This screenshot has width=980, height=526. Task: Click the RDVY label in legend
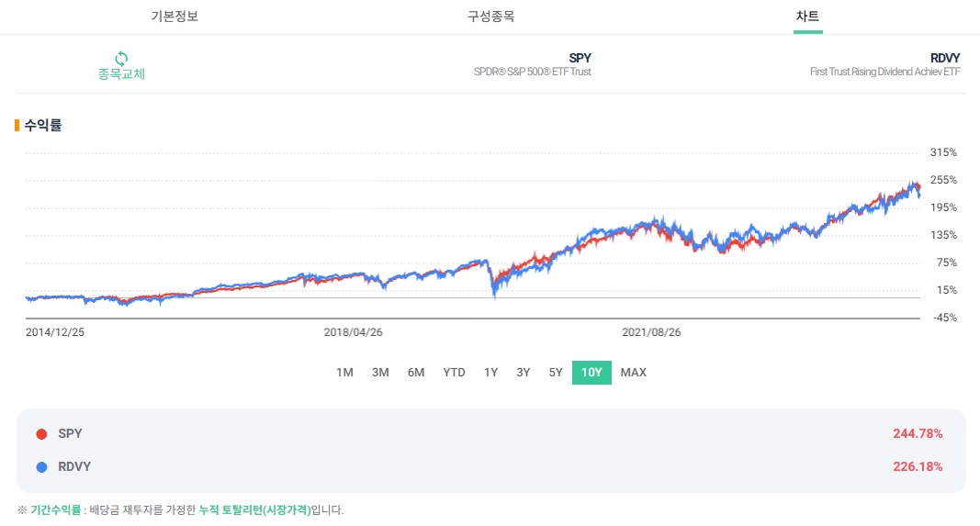click(x=74, y=466)
